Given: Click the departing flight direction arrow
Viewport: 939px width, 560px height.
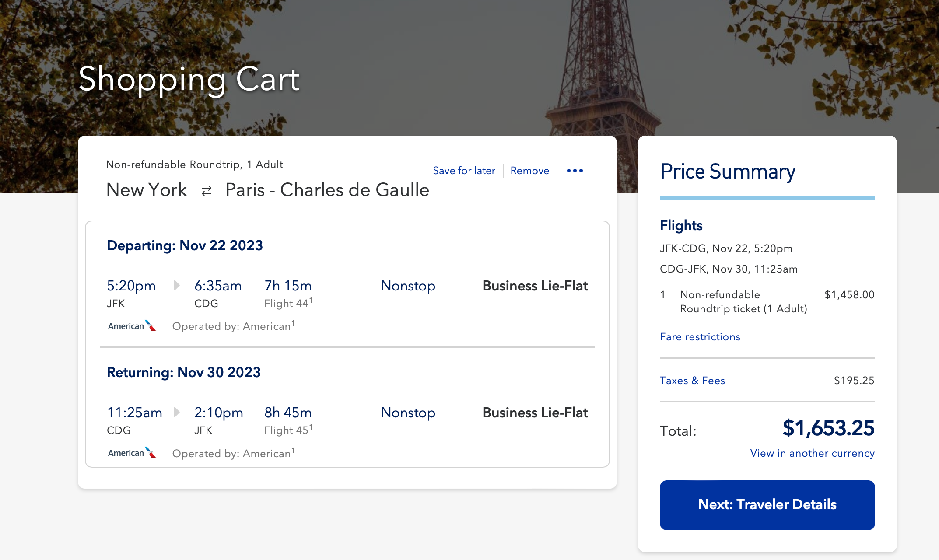Looking at the screenshot, I should pos(176,285).
